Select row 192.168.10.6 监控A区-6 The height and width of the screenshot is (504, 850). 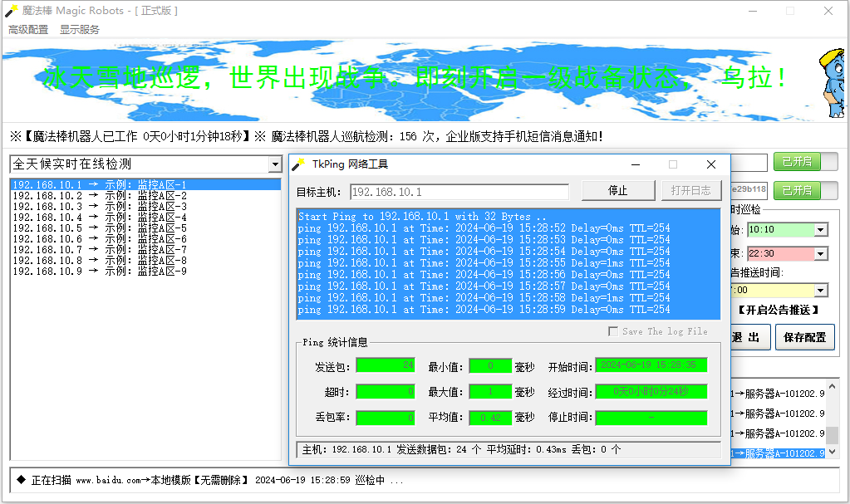pos(145,239)
